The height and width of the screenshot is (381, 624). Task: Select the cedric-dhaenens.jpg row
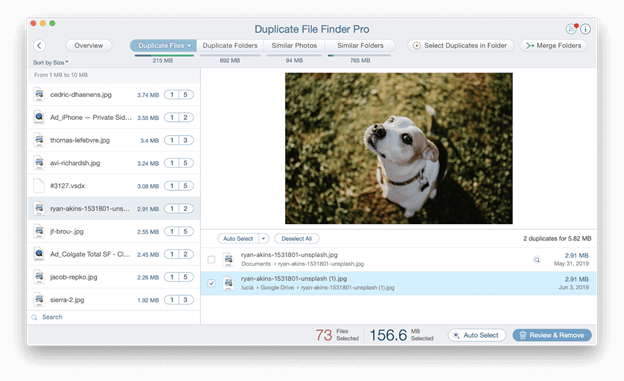click(x=114, y=95)
